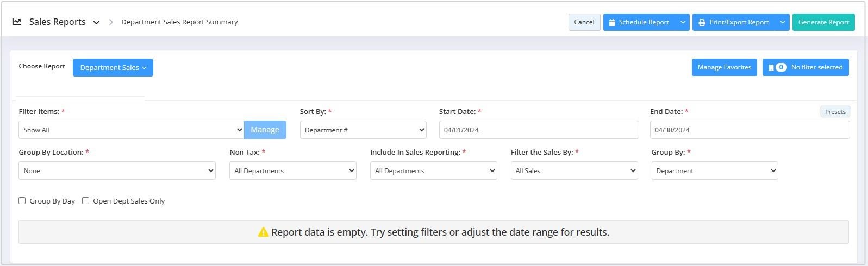Open the Schedule Report dropdown arrow
868x266 pixels.
coord(683,22)
